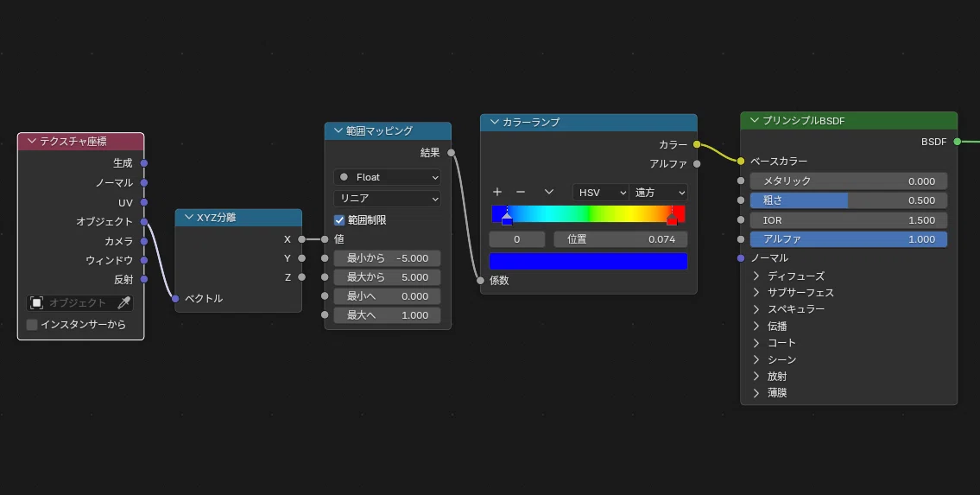Click the メタリック input socket
This screenshot has width=980, height=495.
tap(741, 181)
